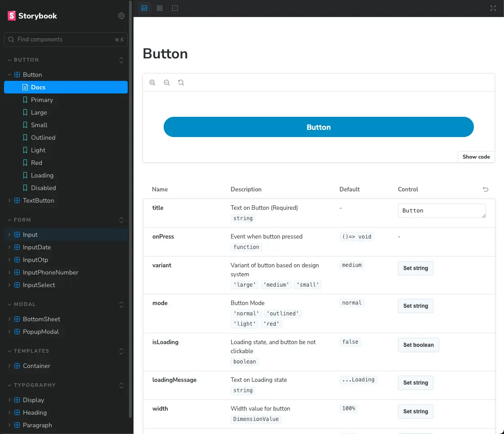Click the zoom in icon in the preview toolbar
This screenshot has width=504, height=434.
click(x=152, y=83)
